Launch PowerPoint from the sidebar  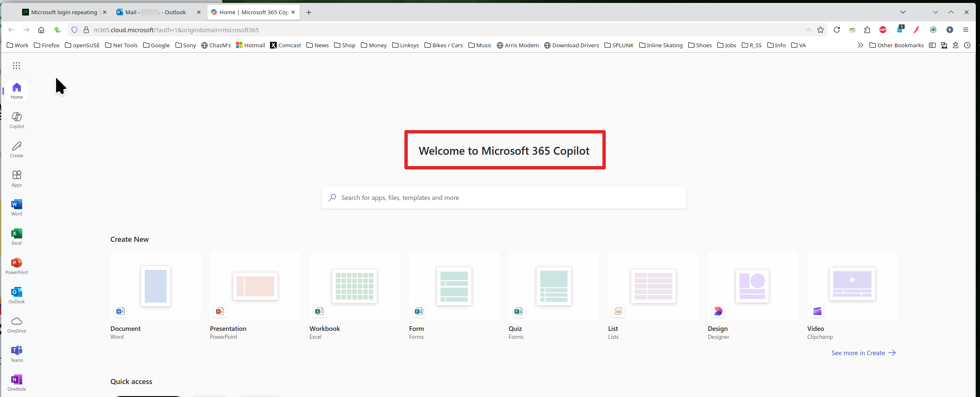tap(17, 266)
